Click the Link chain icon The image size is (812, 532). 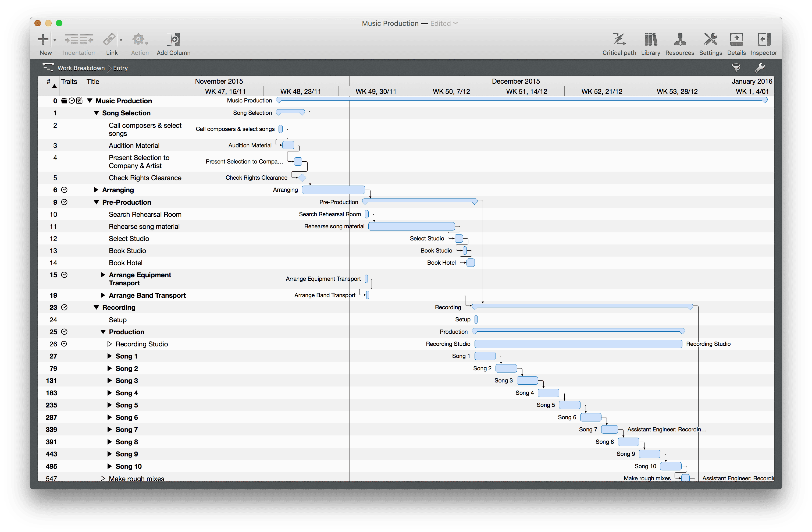[x=109, y=40]
